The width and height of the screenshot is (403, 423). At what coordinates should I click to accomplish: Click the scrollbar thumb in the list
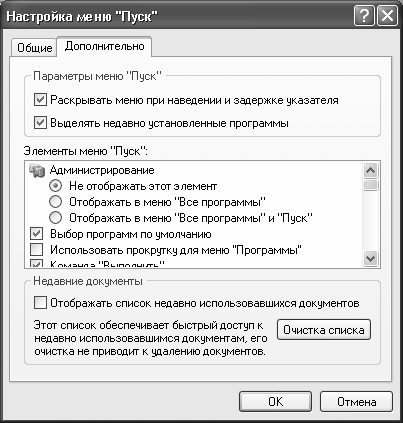(371, 185)
